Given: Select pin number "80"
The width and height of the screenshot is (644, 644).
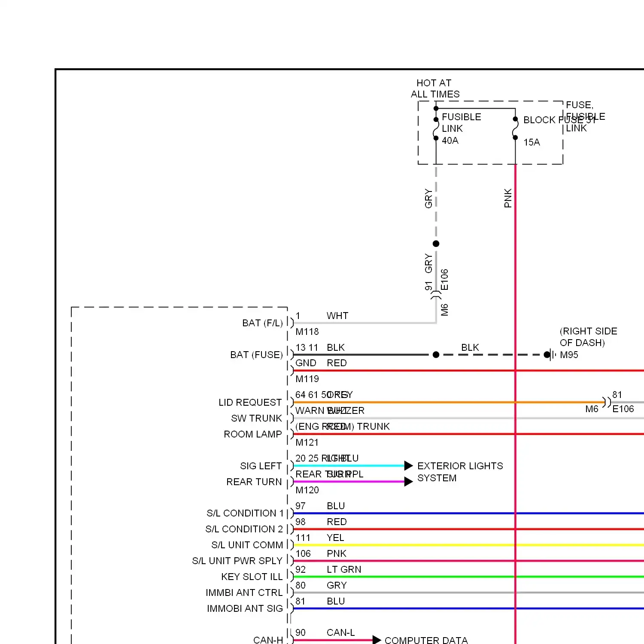Looking at the screenshot, I should tap(301, 585).
